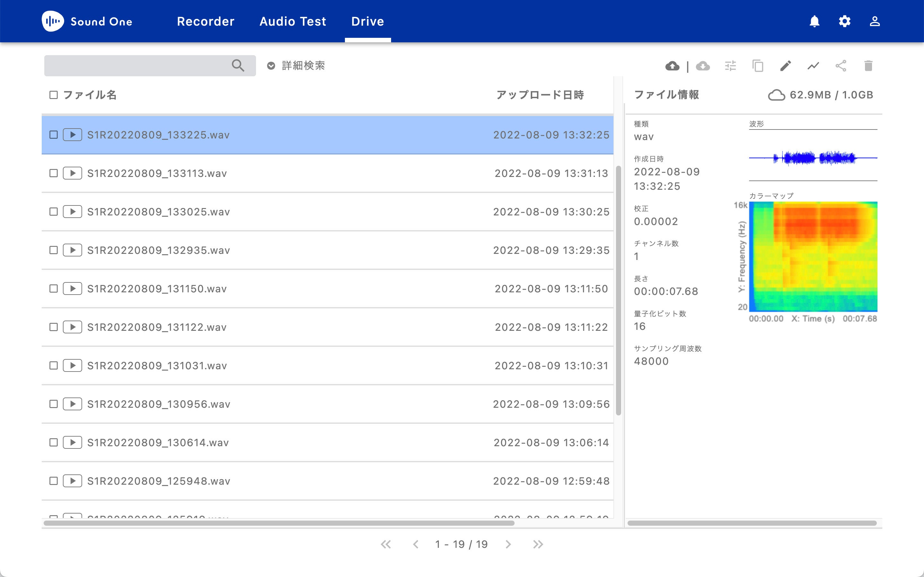Click the copy file icon
This screenshot has width=924, height=577.
[757, 66]
